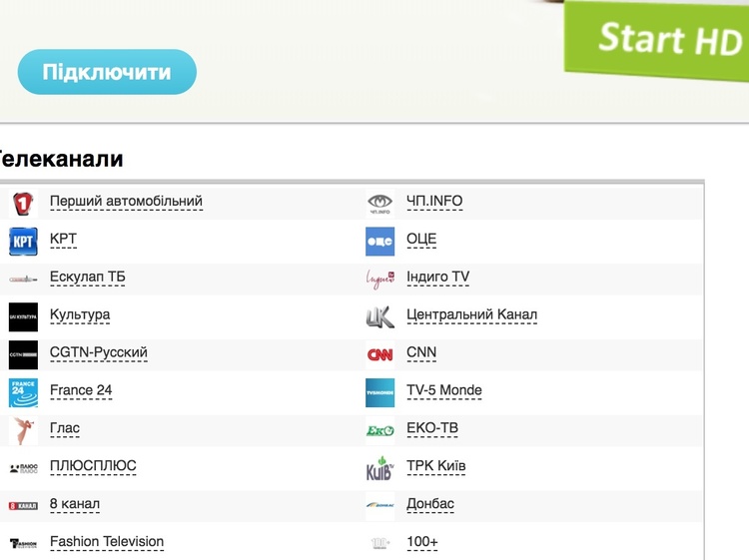Click the TV-5 Monde logo icon
The image size is (749, 560).
pos(379,391)
